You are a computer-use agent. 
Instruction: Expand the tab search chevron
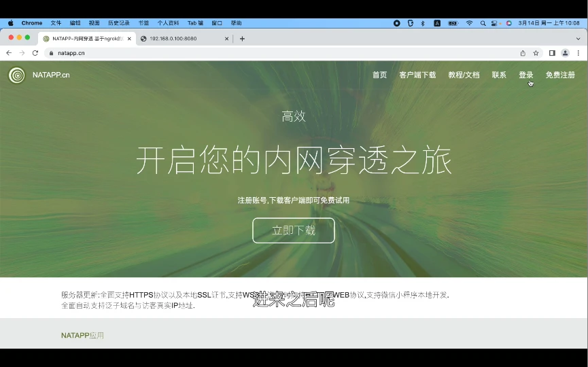click(578, 39)
